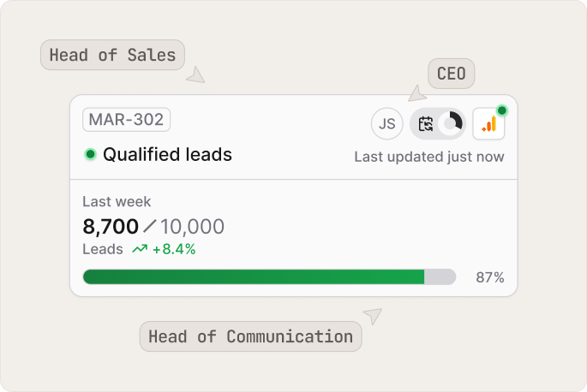Screen dimensions: 587x392
Task: Select the Head of Communication label
Action: [x=250, y=336]
